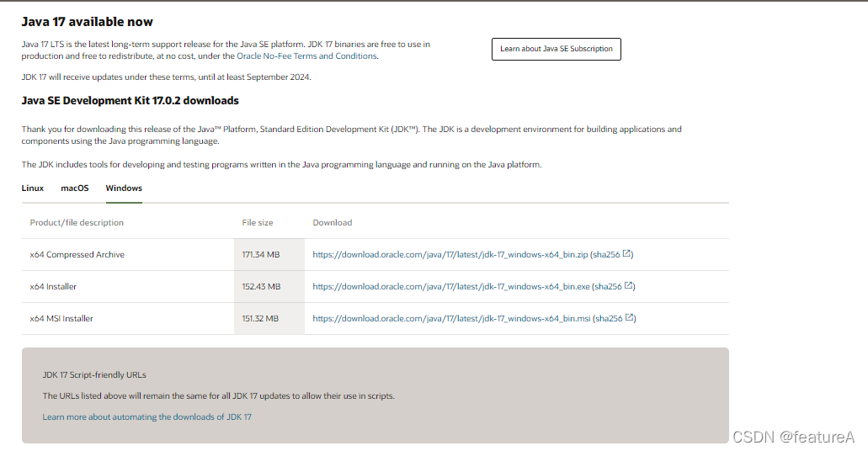Image resolution: width=868 pixels, height=451 pixels.
Task: Click the 151.32 MB file size cell
Action: point(269,319)
